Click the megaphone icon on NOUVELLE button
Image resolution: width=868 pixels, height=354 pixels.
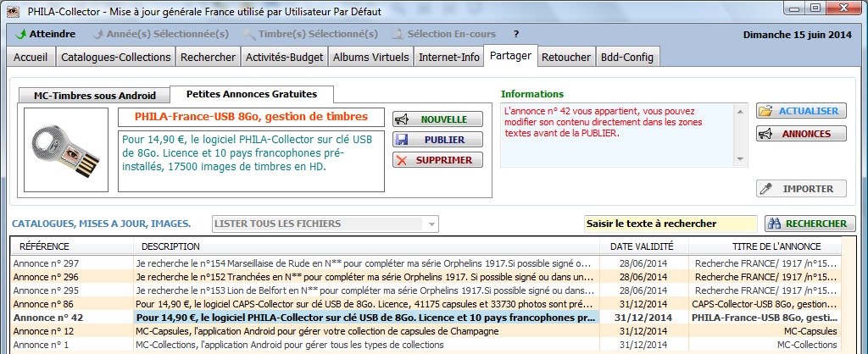pyautogui.click(x=402, y=119)
